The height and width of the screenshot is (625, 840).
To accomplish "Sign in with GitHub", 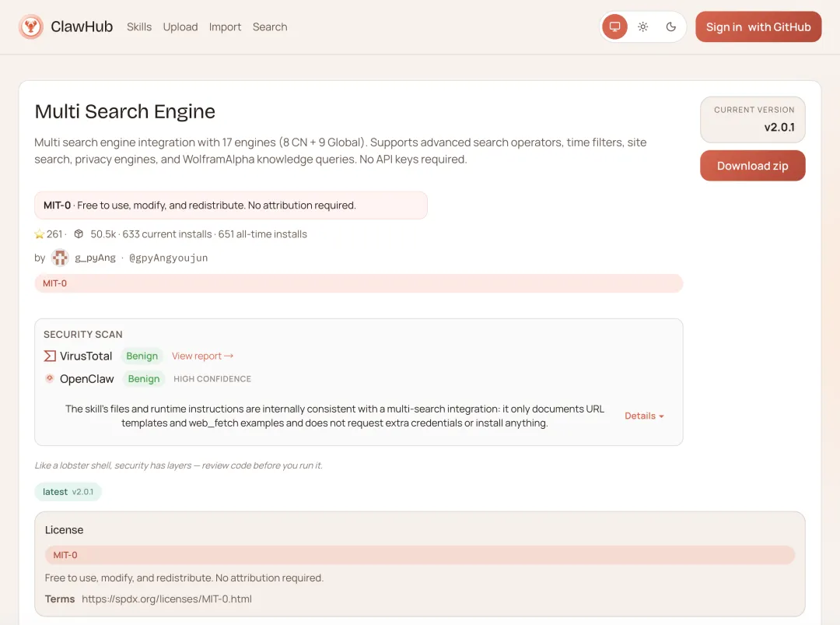I will pyautogui.click(x=758, y=27).
